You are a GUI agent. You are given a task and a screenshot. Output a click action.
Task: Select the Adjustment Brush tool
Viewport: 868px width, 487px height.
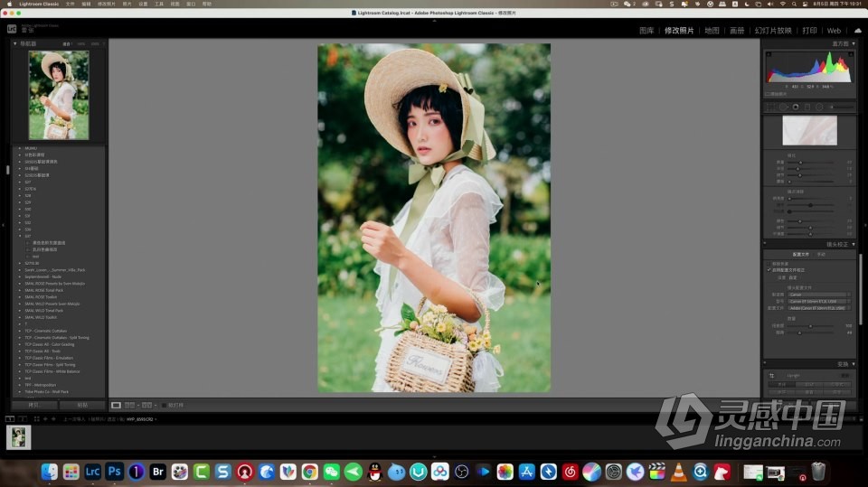pyautogui.click(x=840, y=107)
